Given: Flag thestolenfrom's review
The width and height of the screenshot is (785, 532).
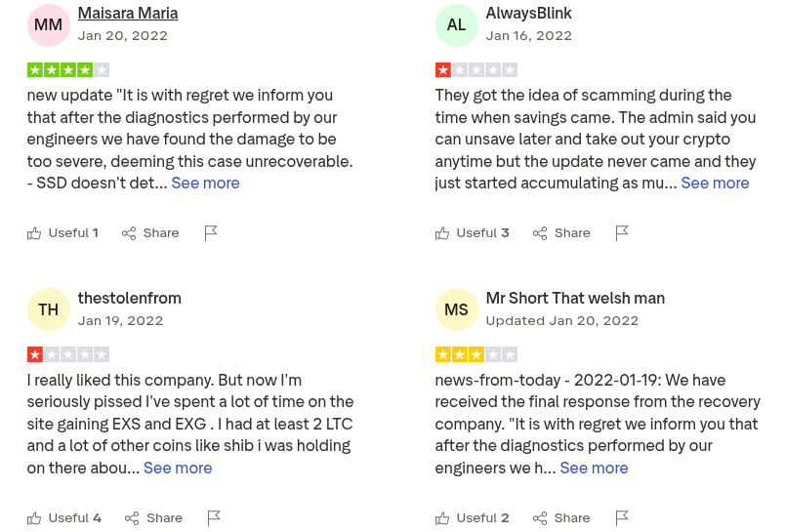Looking at the screenshot, I should pos(214,518).
